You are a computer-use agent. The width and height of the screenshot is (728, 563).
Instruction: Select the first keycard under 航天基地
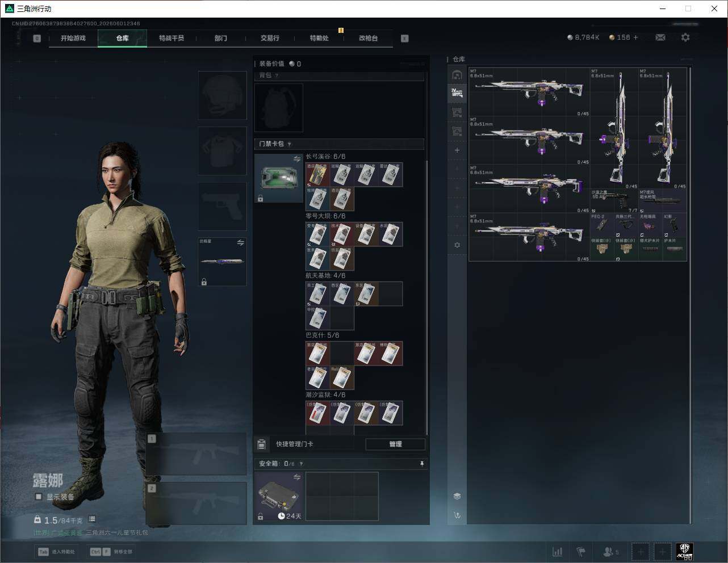tap(318, 294)
